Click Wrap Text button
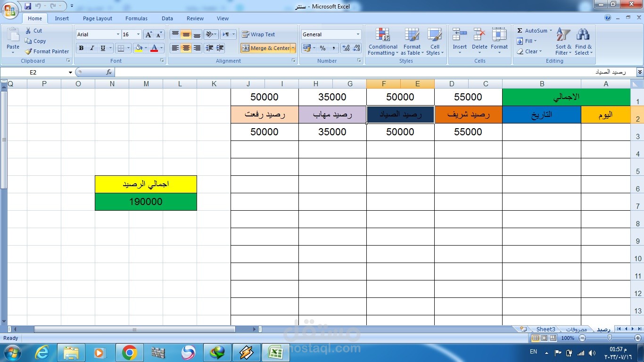644x362 pixels. pos(258,34)
